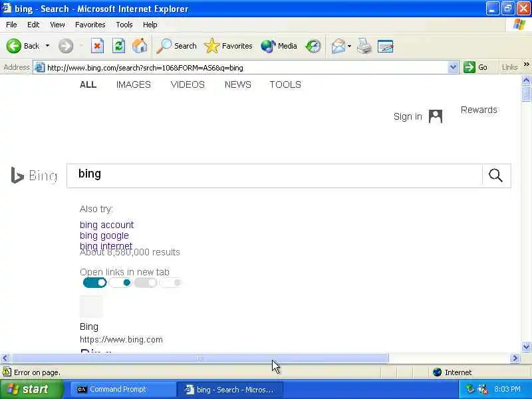Click network tray icon with red X
Image resolution: width=532 pixels, height=399 pixels.
point(483,389)
